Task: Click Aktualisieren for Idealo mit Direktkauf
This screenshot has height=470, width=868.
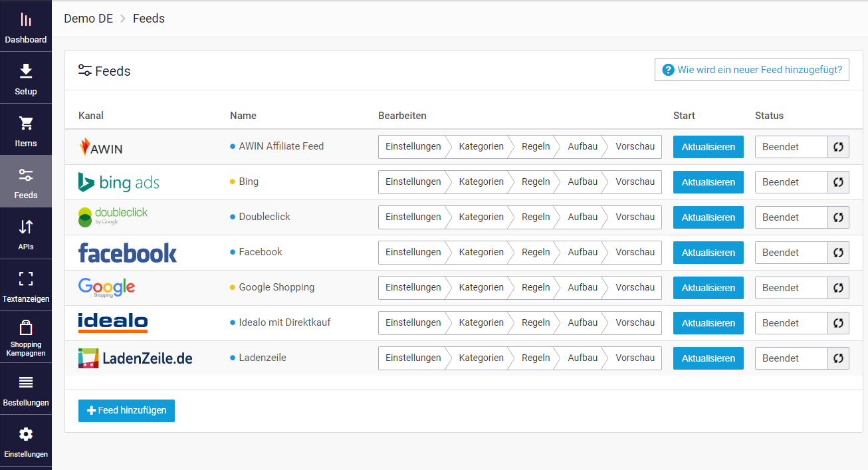Action: 708,323
